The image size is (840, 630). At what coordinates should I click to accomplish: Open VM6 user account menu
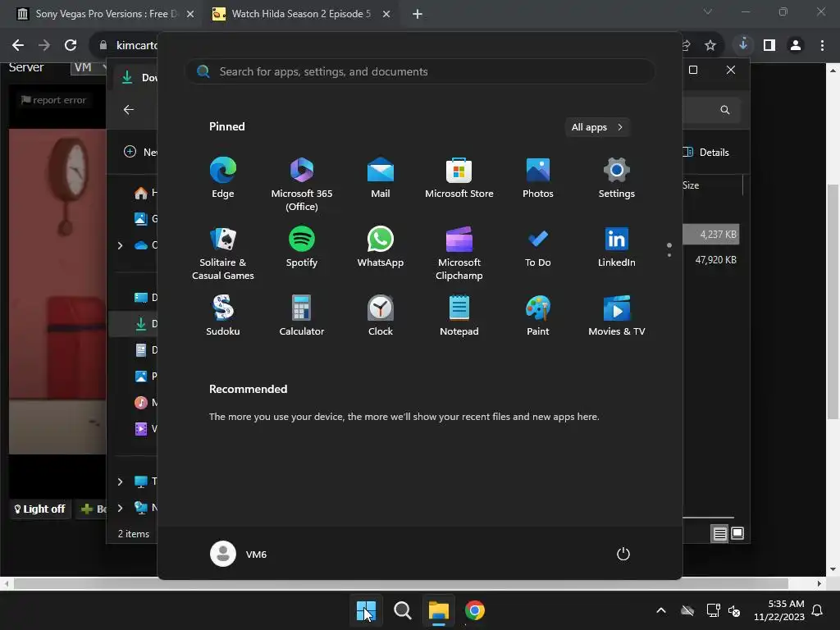239,554
